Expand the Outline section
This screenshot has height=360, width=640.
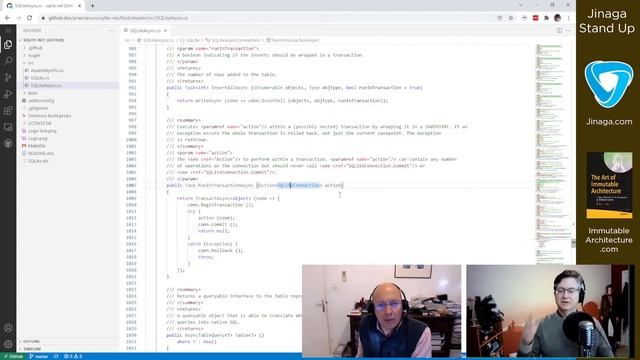[x=31, y=341]
